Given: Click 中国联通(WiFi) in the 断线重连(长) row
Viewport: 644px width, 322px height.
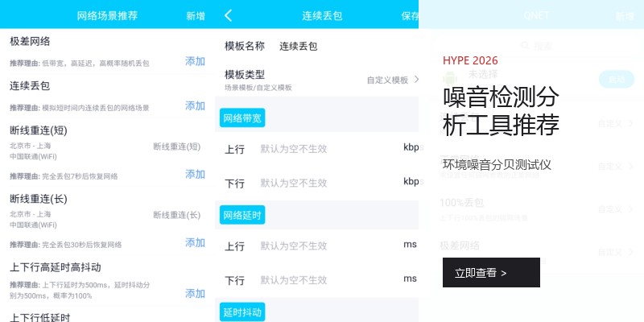Looking at the screenshot, I should point(33,225).
